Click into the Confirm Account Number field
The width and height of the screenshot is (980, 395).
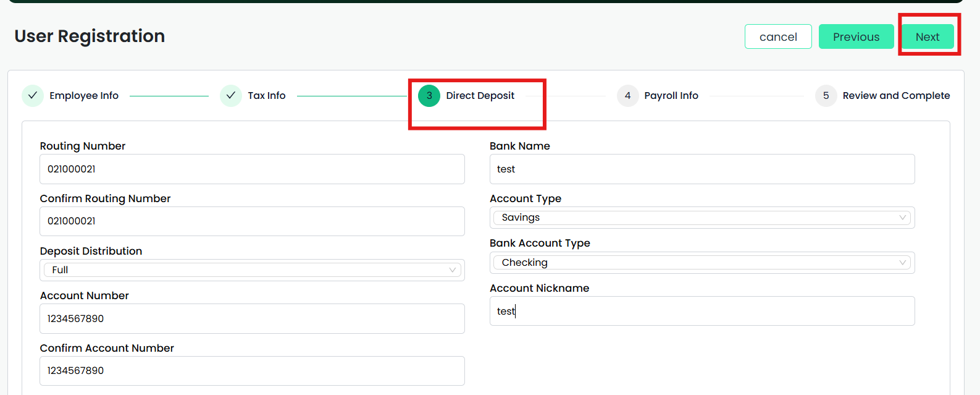(x=252, y=371)
